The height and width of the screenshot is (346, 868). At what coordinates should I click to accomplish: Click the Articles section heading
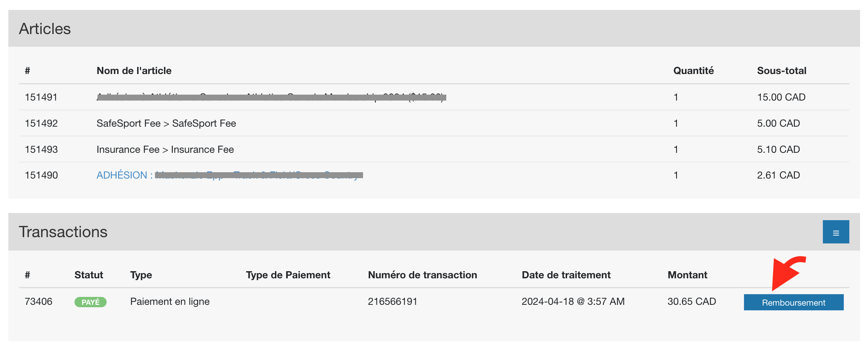[45, 29]
